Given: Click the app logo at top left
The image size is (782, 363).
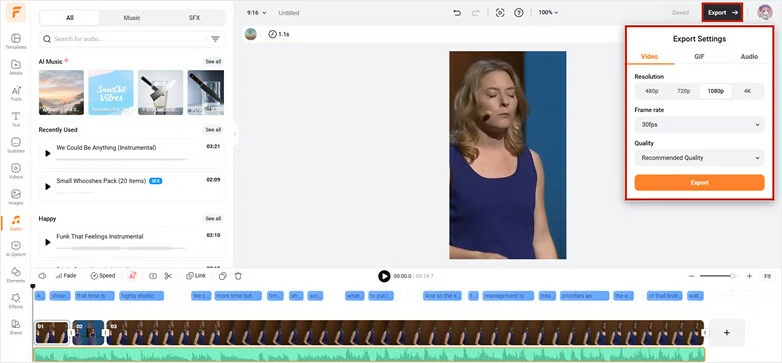Looking at the screenshot, I should click(x=16, y=12).
